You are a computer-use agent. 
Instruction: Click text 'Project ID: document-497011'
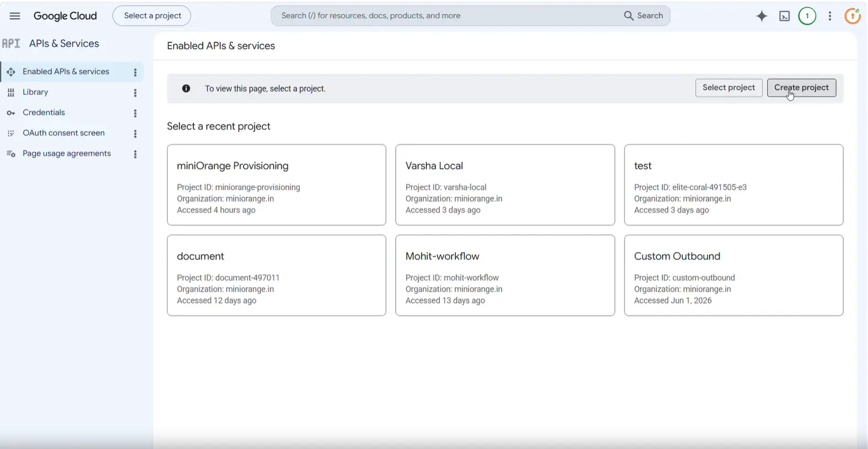[x=228, y=278]
